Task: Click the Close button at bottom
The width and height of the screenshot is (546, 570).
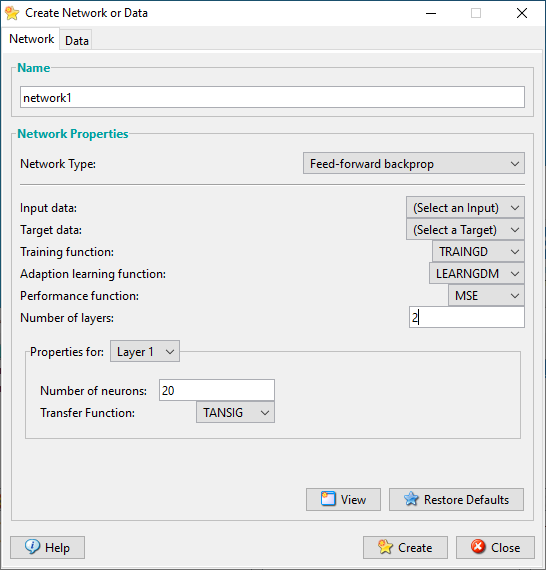Action: click(x=495, y=547)
